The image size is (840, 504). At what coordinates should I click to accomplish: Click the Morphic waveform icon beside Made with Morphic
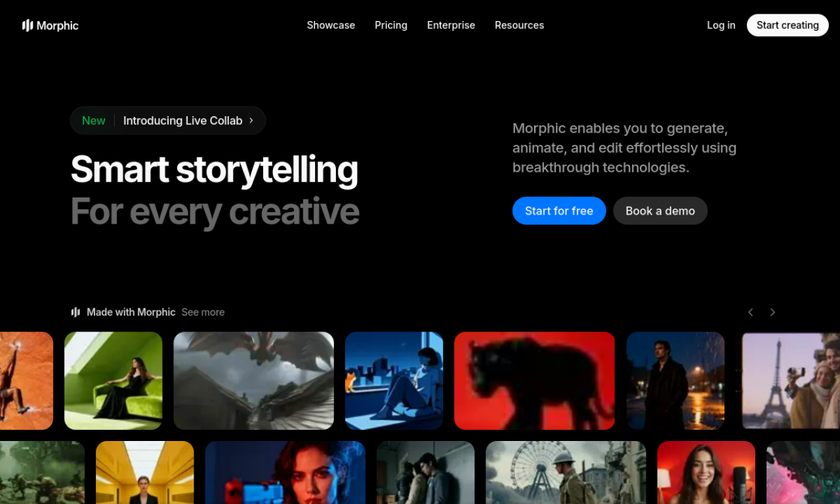[75, 312]
